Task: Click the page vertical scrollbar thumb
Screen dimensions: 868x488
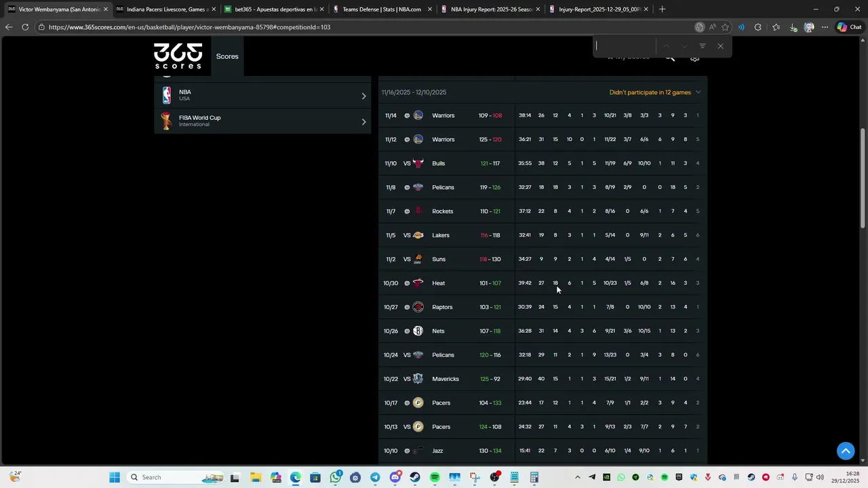Action: coord(863,178)
